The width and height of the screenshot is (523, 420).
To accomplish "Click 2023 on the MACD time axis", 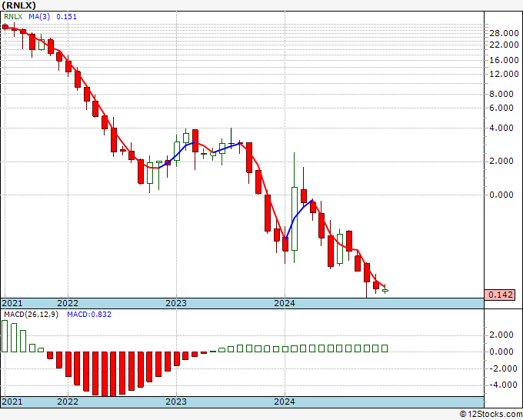I will pyautogui.click(x=176, y=402).
